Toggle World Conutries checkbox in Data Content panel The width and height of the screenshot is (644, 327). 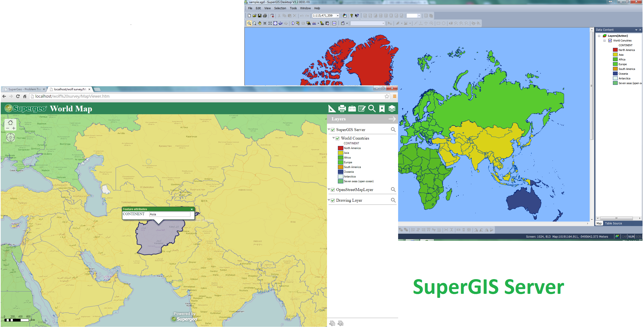click(x=610, y=41)
